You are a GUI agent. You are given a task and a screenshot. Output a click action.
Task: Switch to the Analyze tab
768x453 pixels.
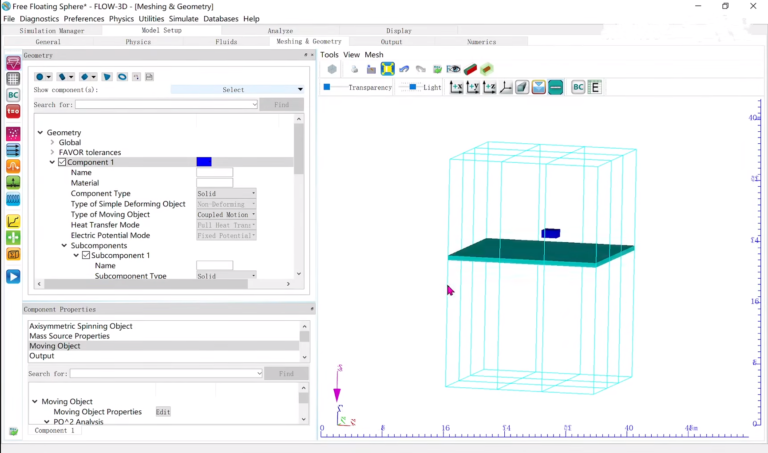(280, 30)
